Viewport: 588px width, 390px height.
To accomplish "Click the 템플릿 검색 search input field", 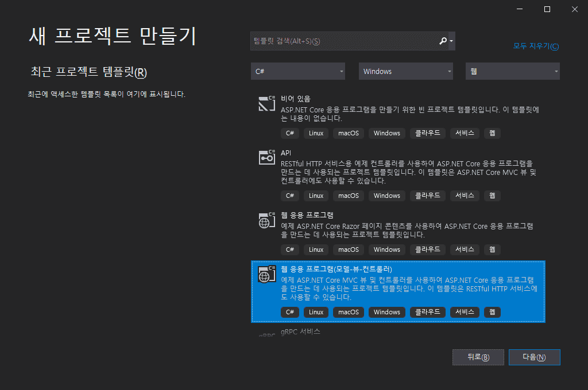I will click(x=345, y=41).
